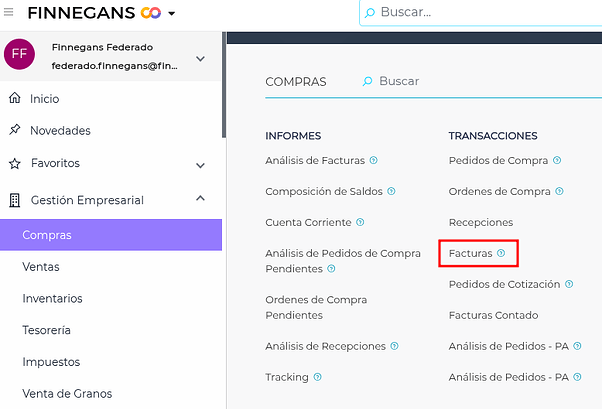Screen dimensions: 602x409
Task: Open the Composición de Saldos report
Action: [x=324, y=191]
